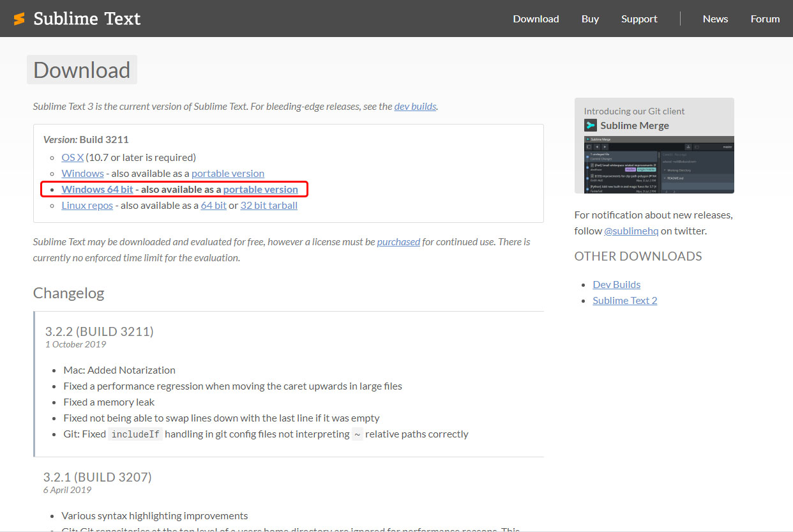Viewport: 793px width, 532px height.
Task: Click the Sublime Text logo icon
Action: (x=19, y=19)
